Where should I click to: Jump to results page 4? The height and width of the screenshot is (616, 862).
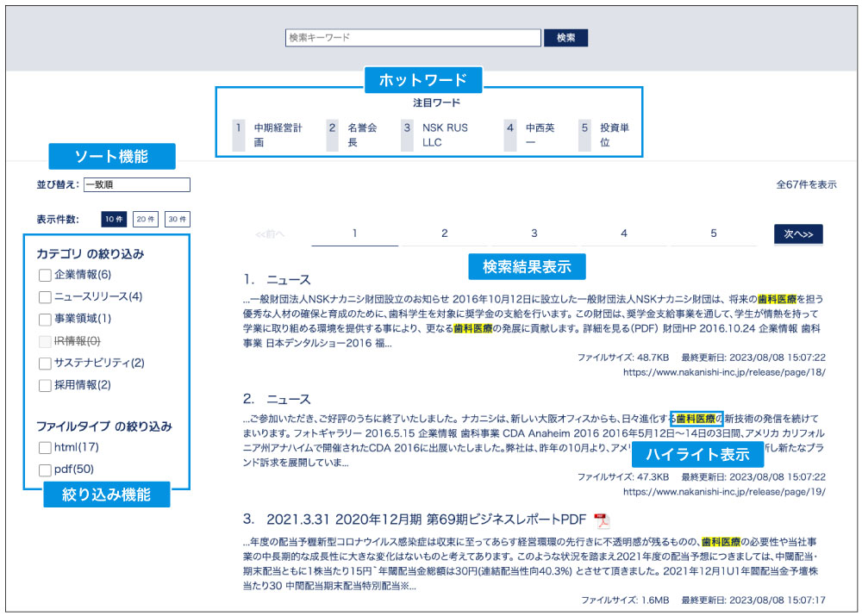[x=624, y=233]
